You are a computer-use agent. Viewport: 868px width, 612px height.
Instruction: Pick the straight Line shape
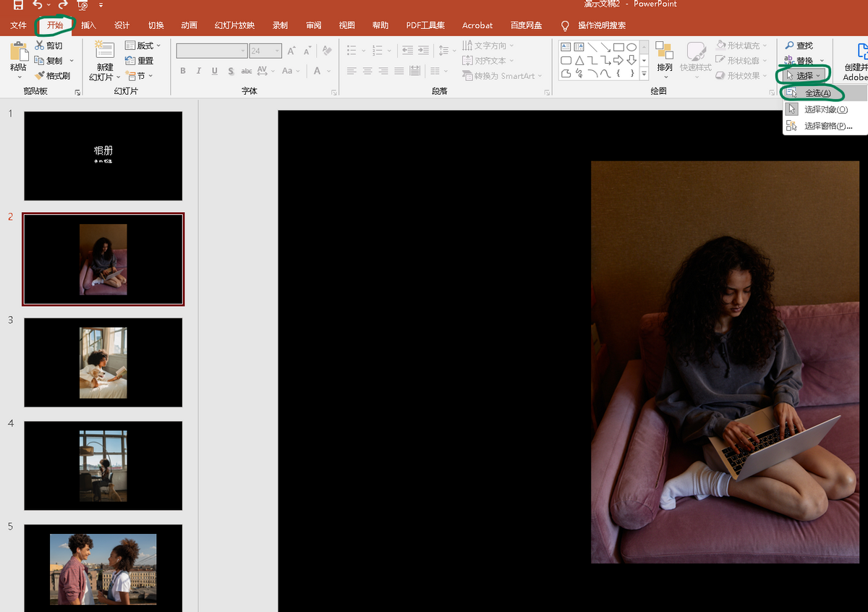[x=592, y=47]
